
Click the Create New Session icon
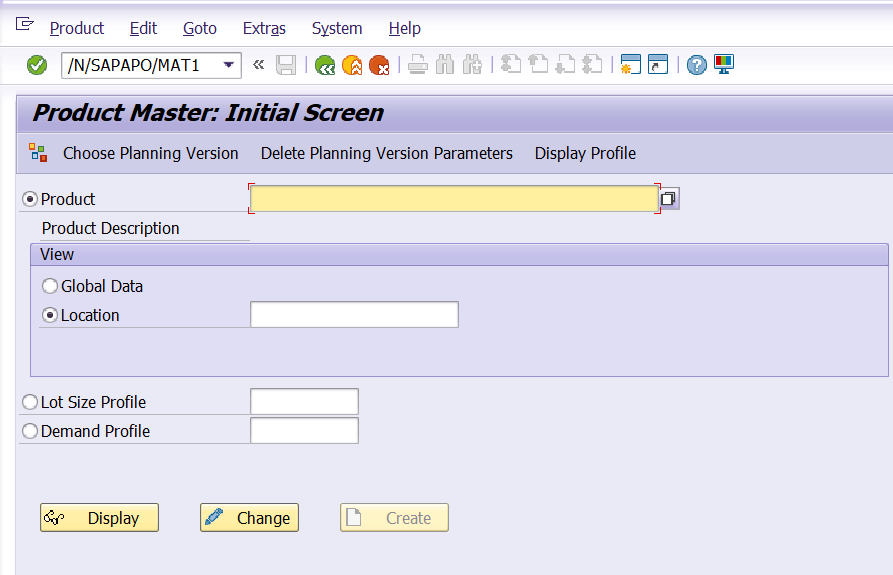[x=630, y=64]
